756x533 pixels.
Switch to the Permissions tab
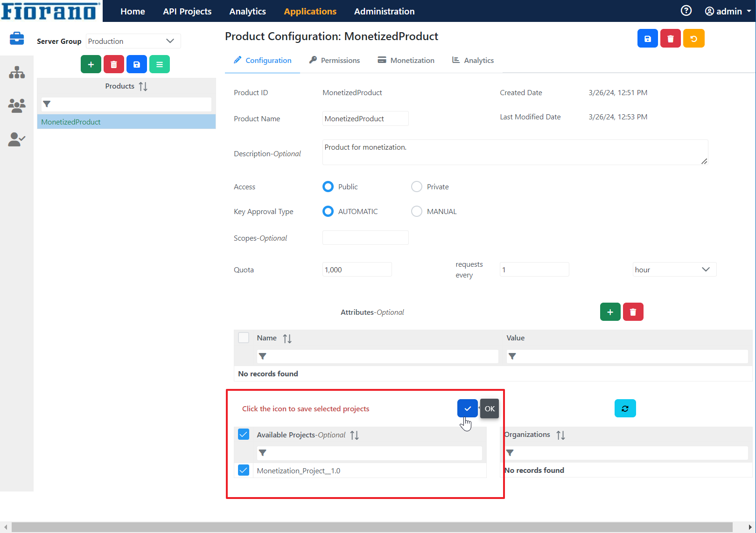335,61
